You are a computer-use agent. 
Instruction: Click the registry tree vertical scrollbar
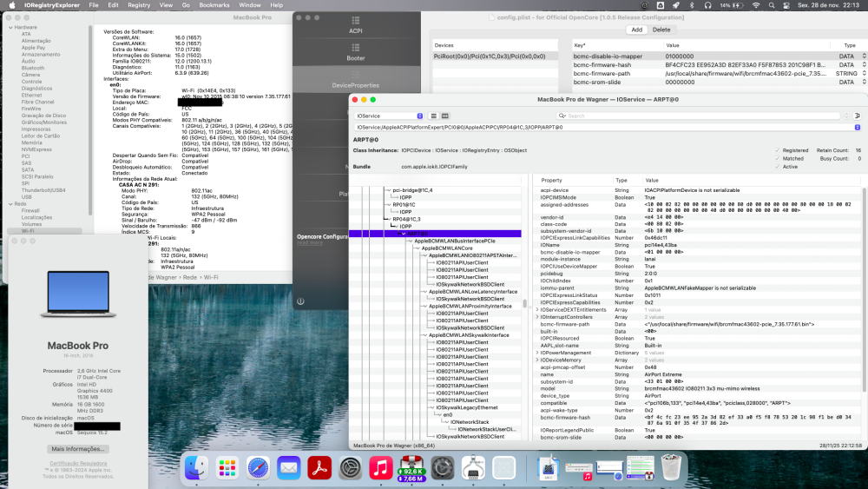pos(524,303)
